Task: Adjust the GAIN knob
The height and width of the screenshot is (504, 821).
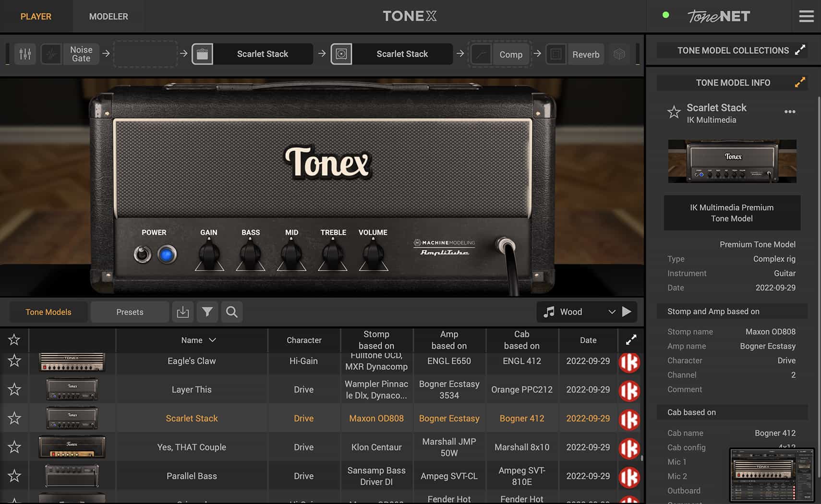Action: (x=209, y=255)
